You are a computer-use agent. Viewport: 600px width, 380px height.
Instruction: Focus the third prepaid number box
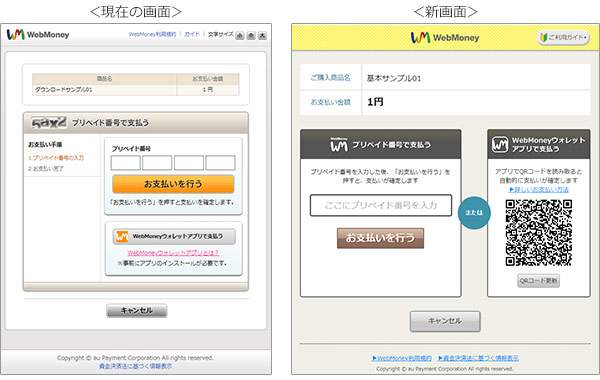coord(189,163)
